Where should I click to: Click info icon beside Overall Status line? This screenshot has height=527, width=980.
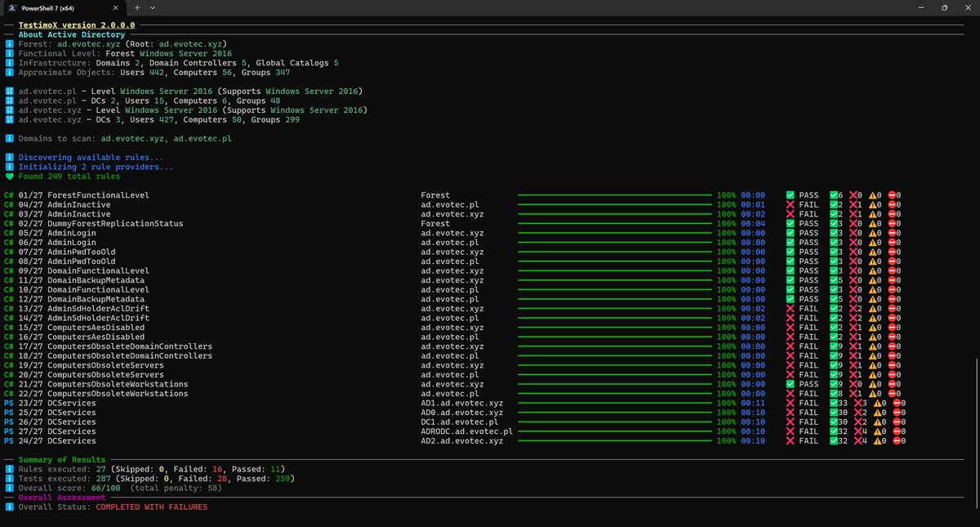pos(9,507)
